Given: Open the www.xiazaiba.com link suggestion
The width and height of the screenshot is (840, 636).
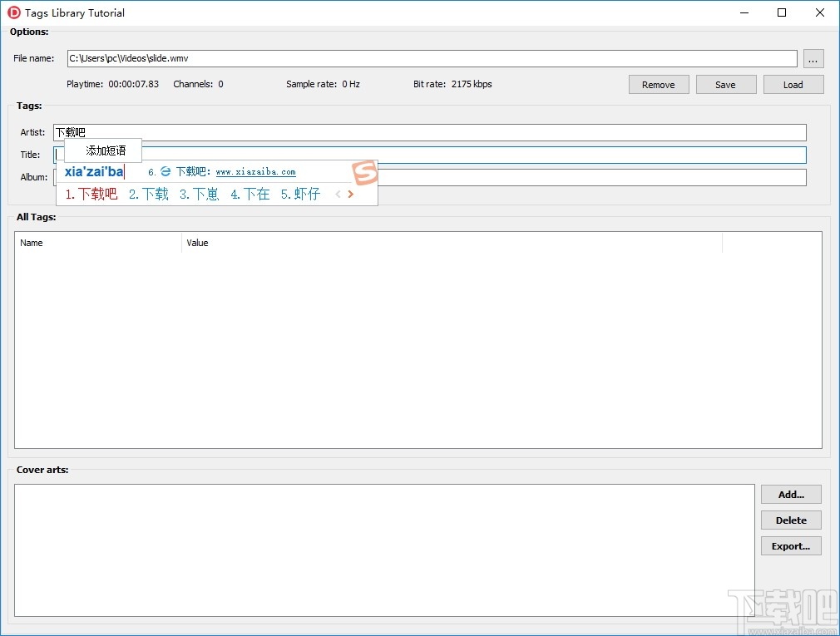Looking at the screenshot, I should click(255, 172).
